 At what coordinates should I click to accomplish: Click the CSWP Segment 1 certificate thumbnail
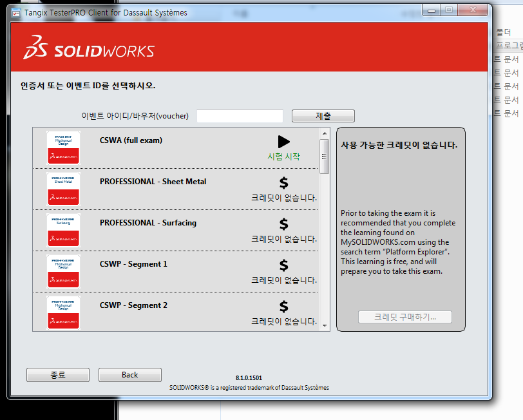click(63, 272)
